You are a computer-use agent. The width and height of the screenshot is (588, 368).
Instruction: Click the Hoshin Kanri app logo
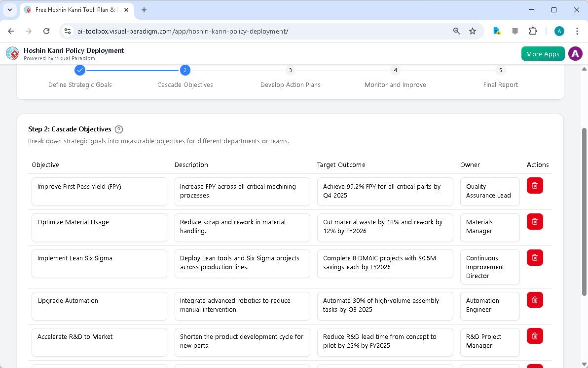12,53
